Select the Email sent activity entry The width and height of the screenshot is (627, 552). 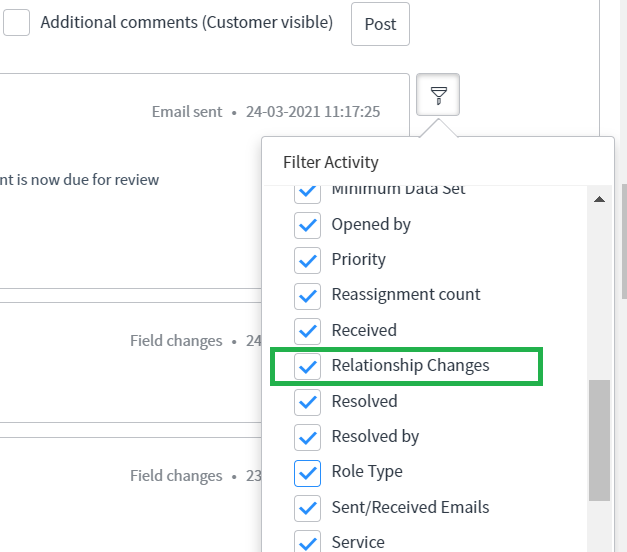click(187, 112)
